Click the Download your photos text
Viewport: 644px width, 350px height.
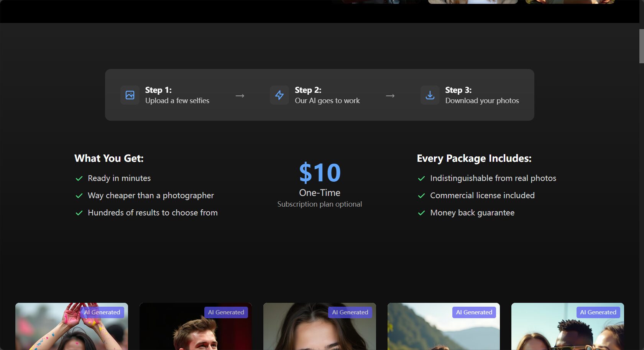click(482, 100)
